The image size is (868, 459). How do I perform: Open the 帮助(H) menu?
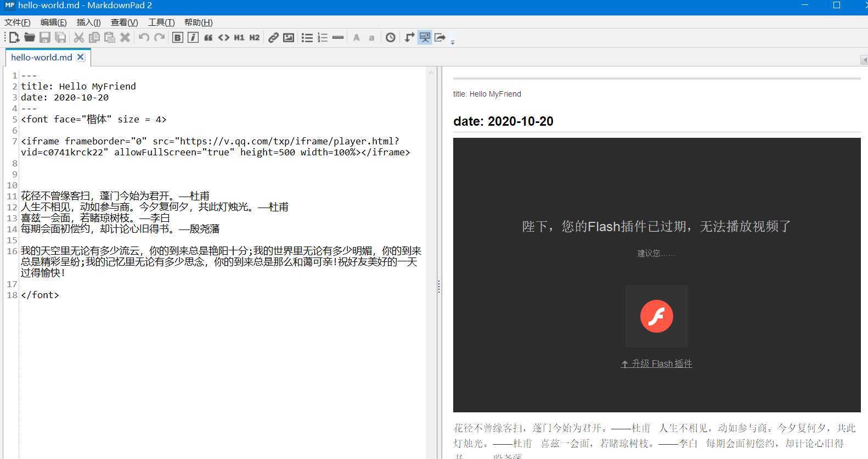pos(199,22)
